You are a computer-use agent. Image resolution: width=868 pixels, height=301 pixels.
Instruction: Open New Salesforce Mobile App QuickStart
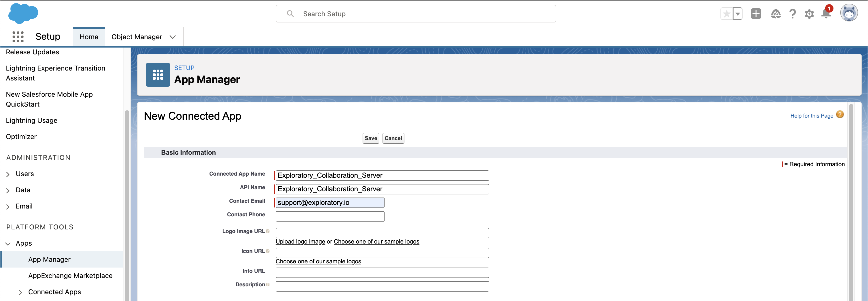tap(49, 99)
